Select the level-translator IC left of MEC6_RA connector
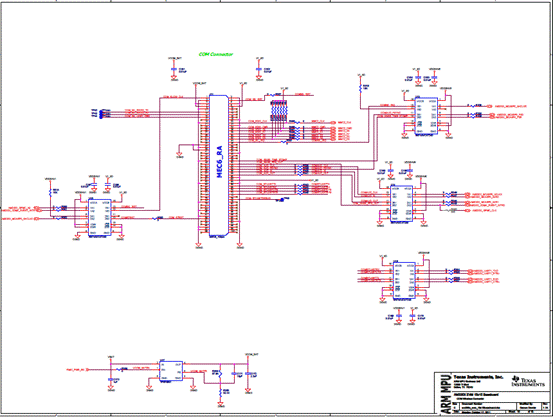 pos(99,217)
